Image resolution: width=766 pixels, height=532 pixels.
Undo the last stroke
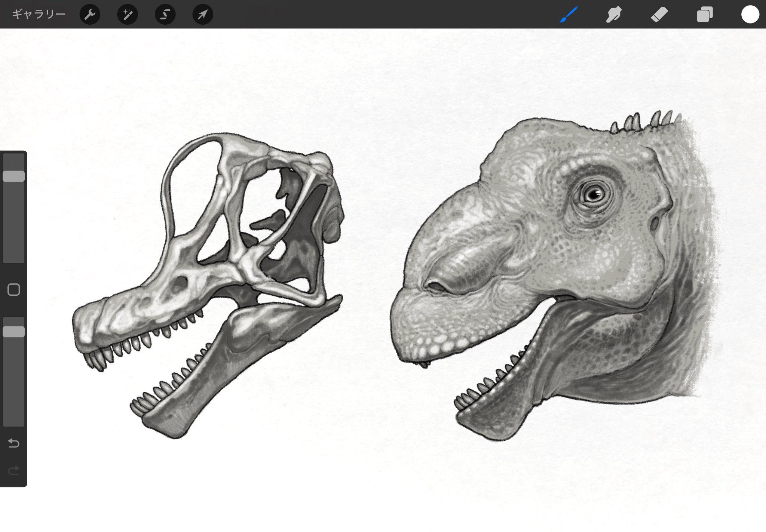click(x=14, y=443)
